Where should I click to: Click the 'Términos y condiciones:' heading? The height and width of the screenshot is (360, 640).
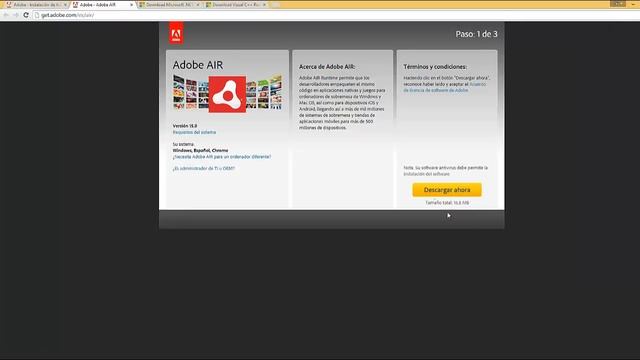435,67
